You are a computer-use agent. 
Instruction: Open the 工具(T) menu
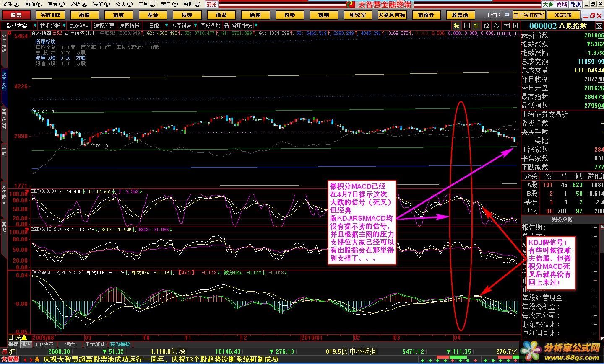tap(147, 4)
